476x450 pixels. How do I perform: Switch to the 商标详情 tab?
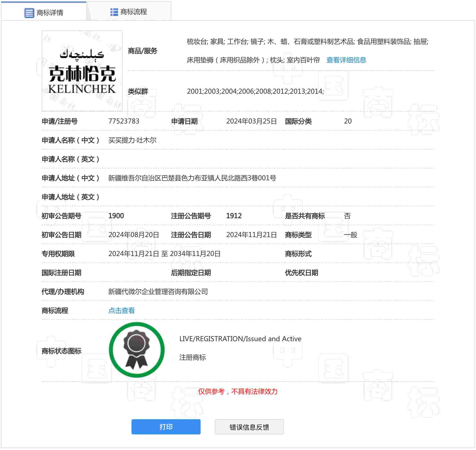click(x=50, y=13)
